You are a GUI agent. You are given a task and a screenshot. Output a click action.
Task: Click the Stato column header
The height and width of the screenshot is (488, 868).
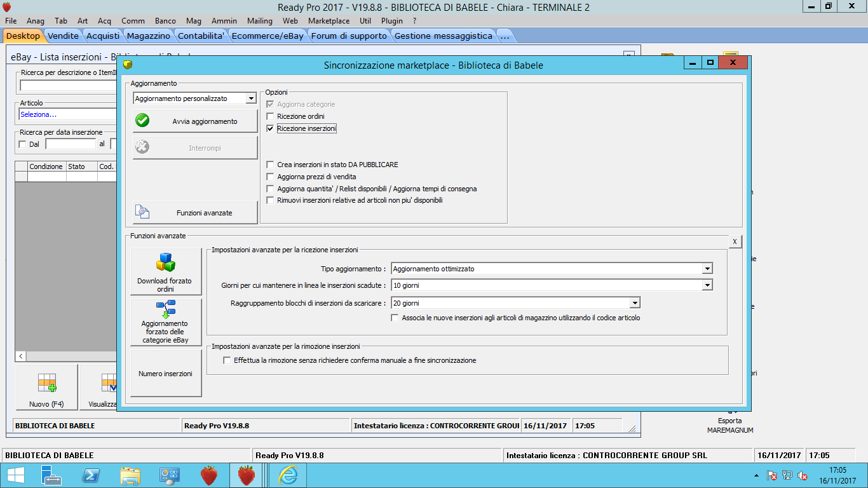81,166
